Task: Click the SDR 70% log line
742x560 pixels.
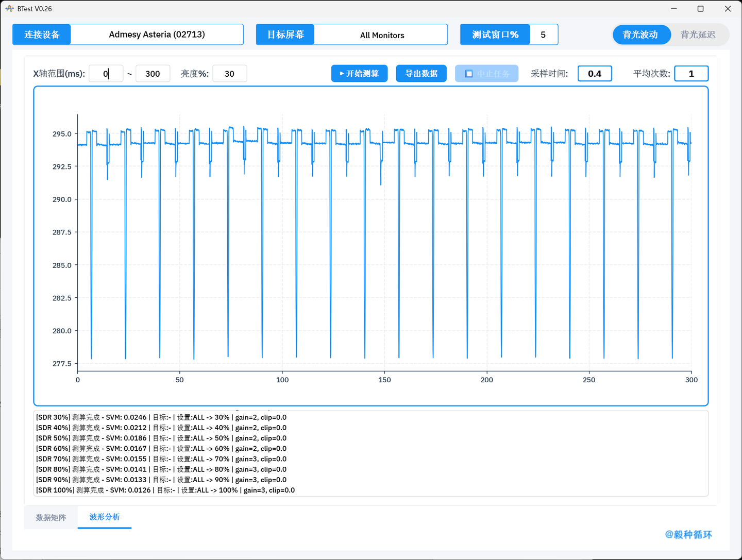Action: 161,459
